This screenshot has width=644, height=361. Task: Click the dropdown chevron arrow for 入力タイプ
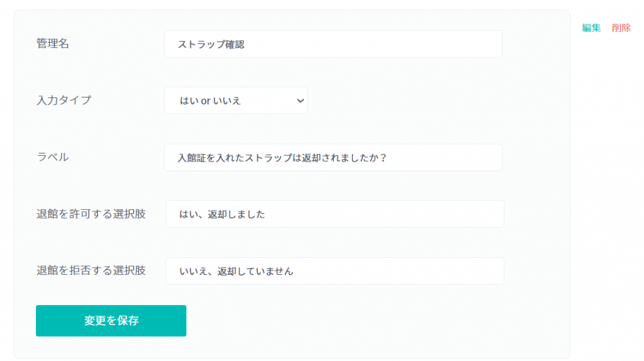click(x=300, y=101)
